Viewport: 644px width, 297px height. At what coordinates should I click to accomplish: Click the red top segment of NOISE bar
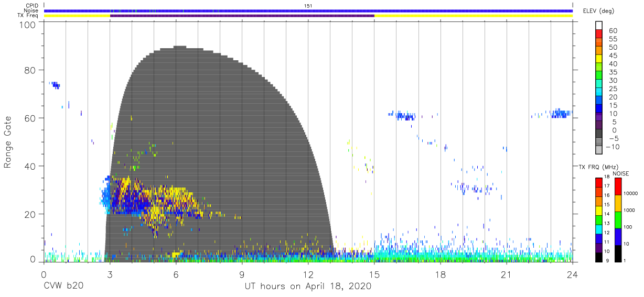click(x=618, y=186)
